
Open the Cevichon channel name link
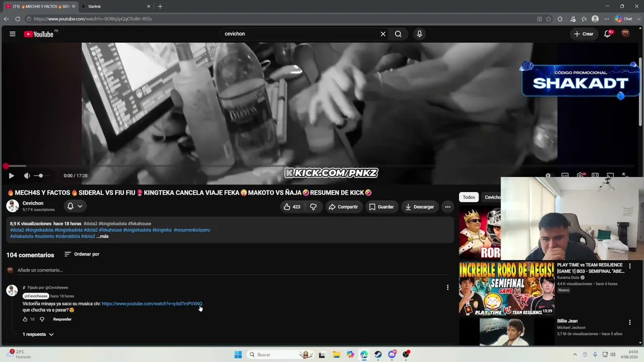(x=33, y=203)
